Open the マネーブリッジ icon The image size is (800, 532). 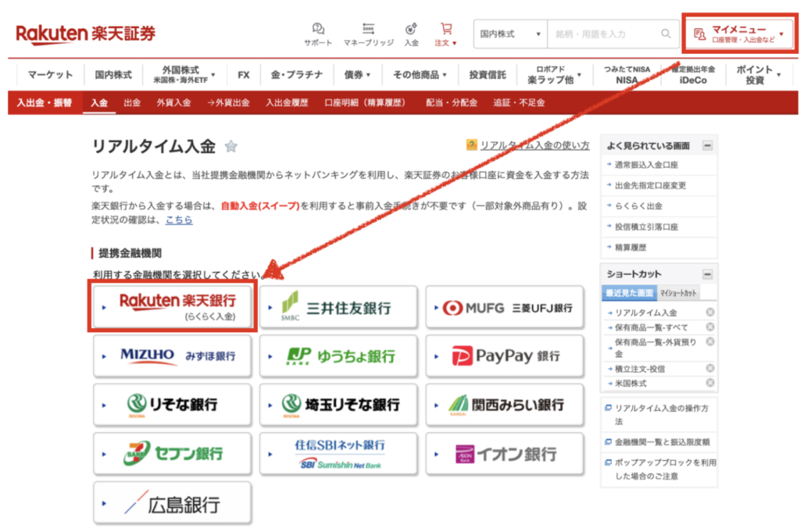coord(369,34)
